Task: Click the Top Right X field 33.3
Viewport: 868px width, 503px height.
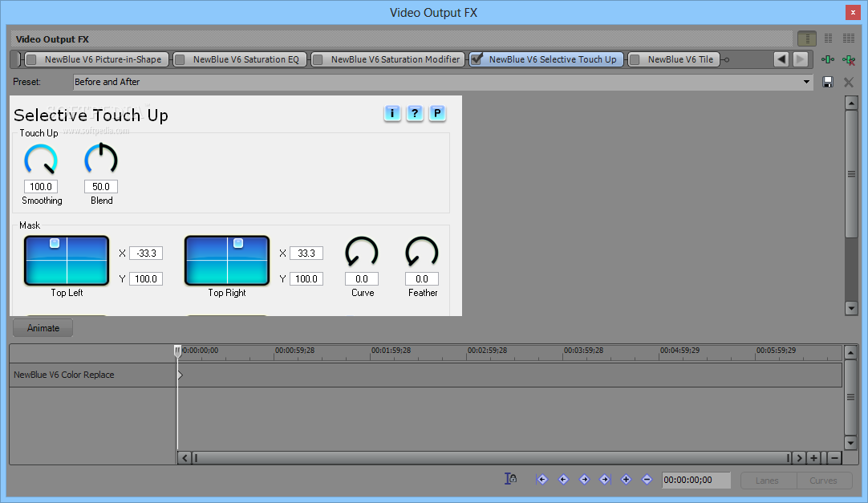Action: 306,253
